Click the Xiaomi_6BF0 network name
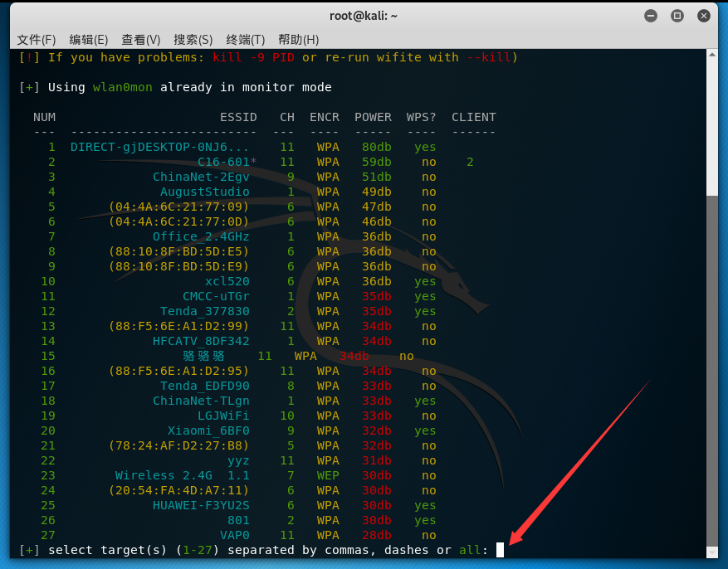 tap(208, 430)
